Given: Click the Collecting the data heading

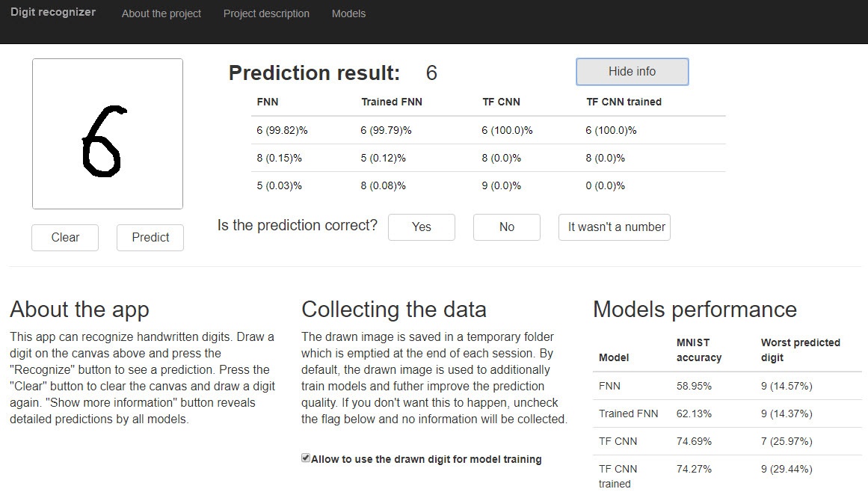Looking at the screenshot, I should point(394,310).
